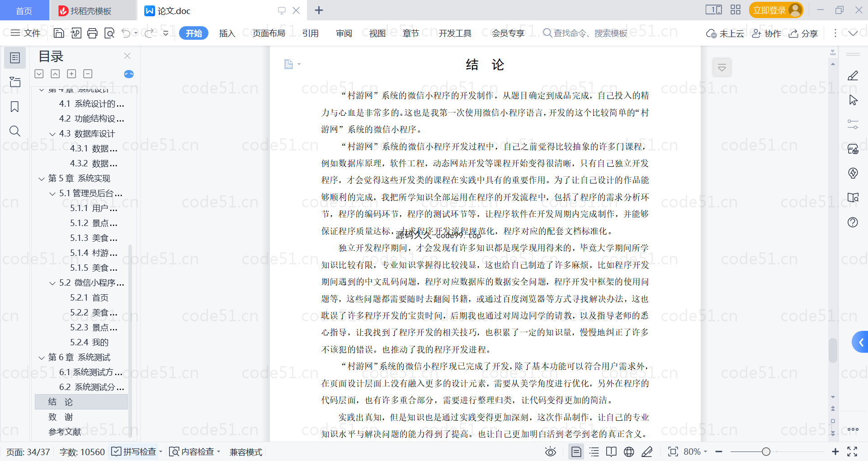
Task: Click the writing mode pen icon in status bar
Action: [x=647, y=452]
